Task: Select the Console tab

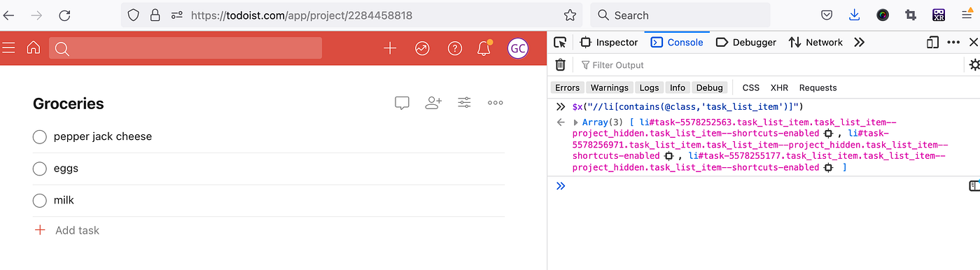Action: [x=677, y=42]
